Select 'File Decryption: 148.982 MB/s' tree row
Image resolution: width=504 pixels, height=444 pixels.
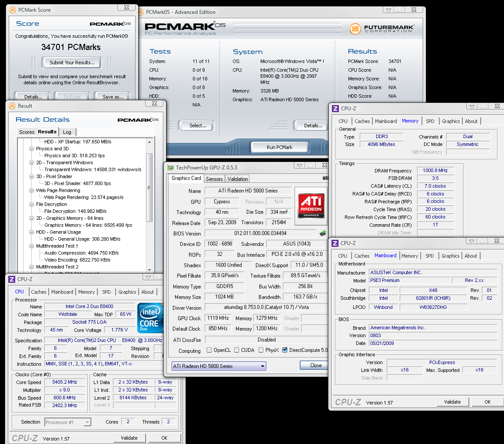pos(76,211)
